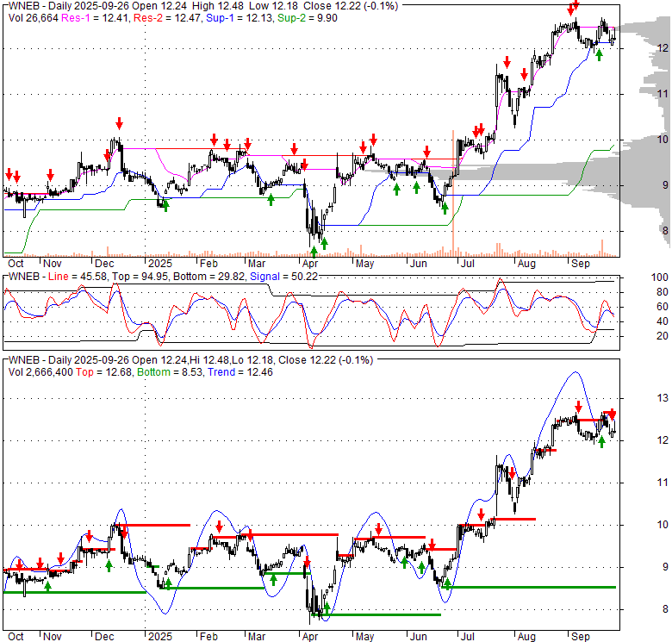Click the 'Sup-2 = 9.90' support label
The width and height of the screenshot is (672, 642).
(x=308, y=18)
